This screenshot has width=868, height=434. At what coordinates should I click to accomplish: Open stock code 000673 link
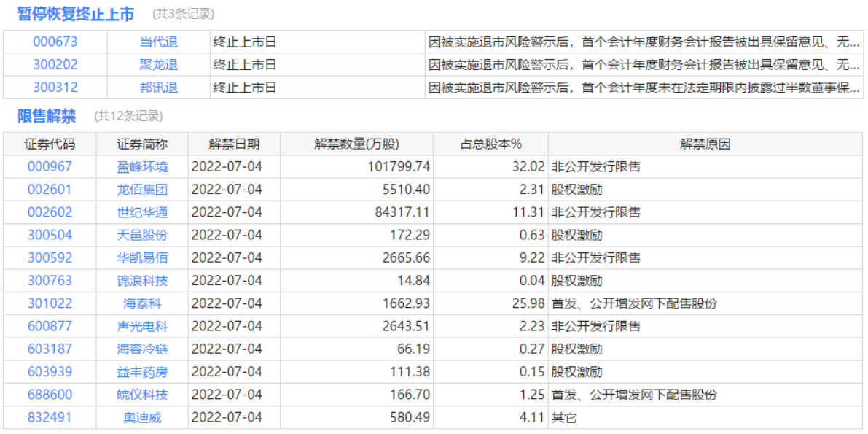[55, 42]
